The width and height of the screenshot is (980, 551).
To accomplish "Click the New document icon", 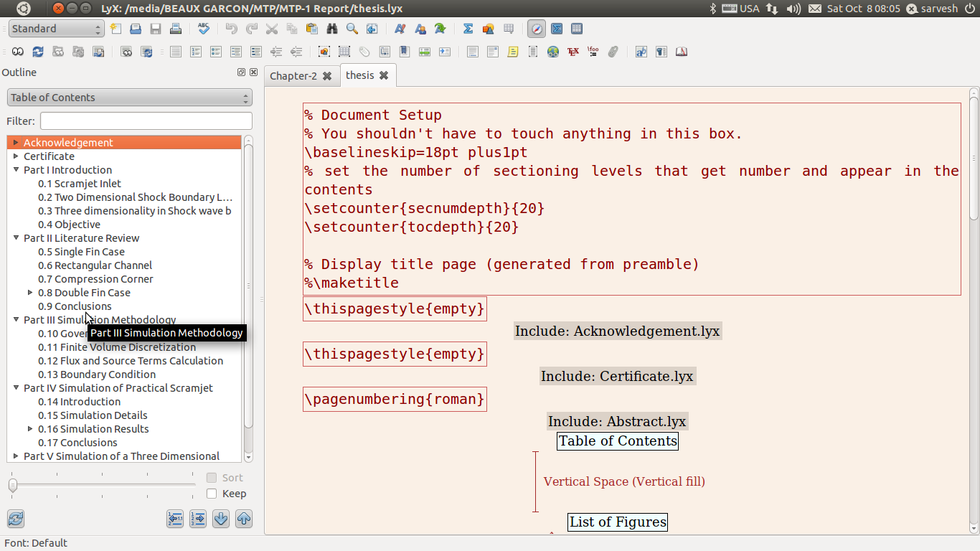I will click(x=116, y=29).
